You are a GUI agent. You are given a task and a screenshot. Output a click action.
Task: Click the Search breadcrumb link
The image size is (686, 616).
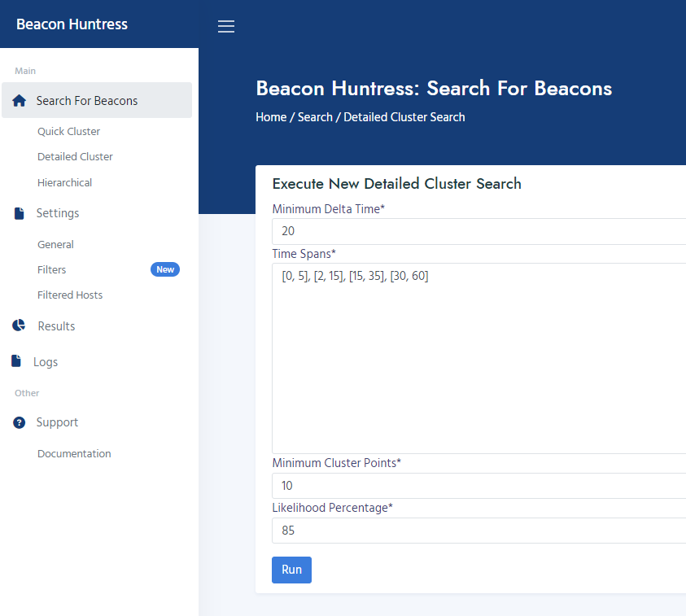pos(315,117)
